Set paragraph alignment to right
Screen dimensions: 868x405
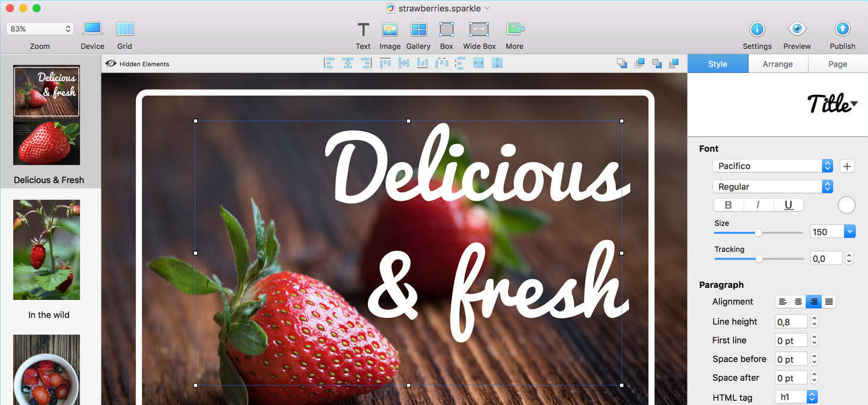[x=813, y=302]
